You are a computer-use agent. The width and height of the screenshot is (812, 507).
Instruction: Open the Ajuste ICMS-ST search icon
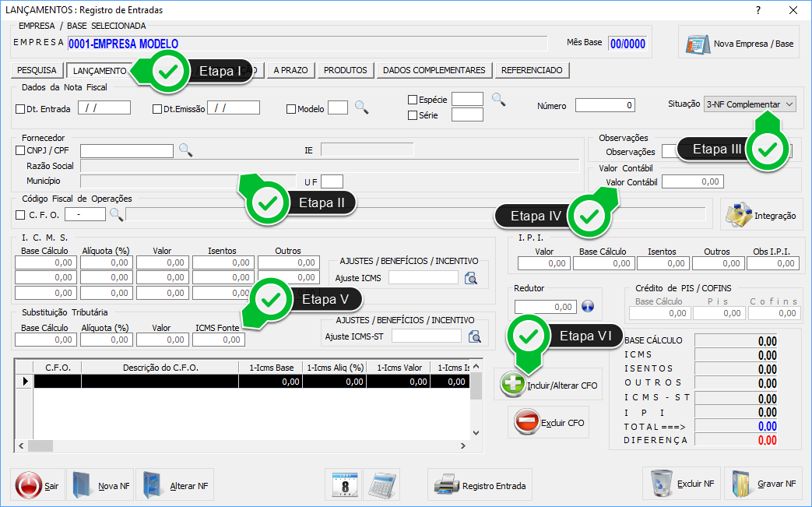475,336
